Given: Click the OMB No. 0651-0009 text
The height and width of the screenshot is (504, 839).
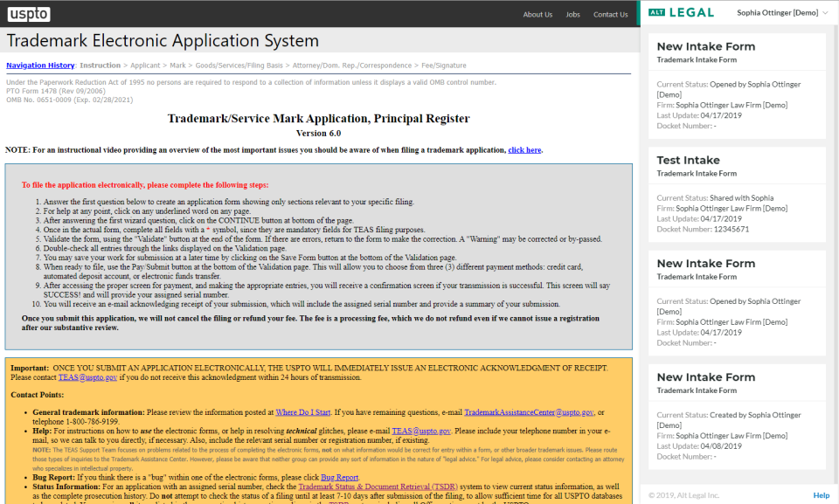Looking at the screenshot, I should coord(70,100).
